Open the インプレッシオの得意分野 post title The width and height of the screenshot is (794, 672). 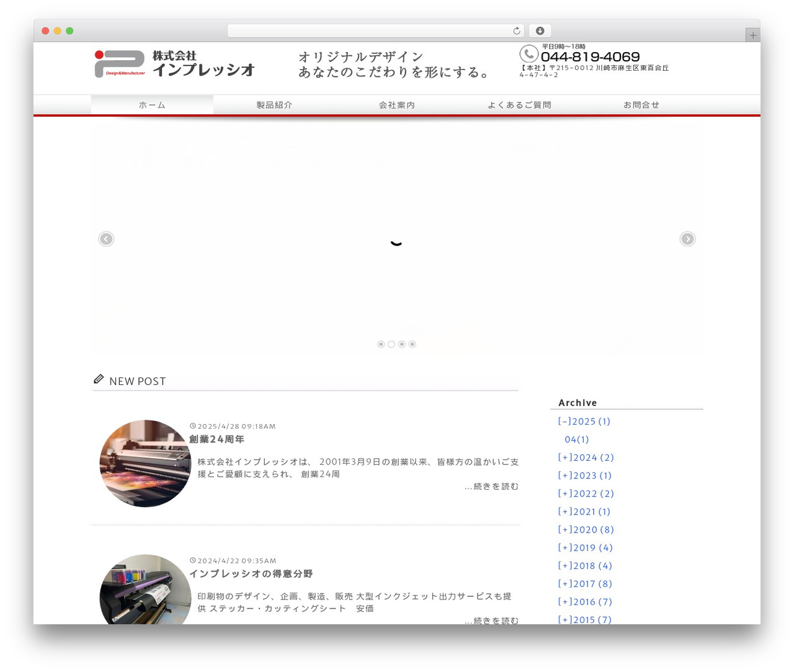(251, 573)
